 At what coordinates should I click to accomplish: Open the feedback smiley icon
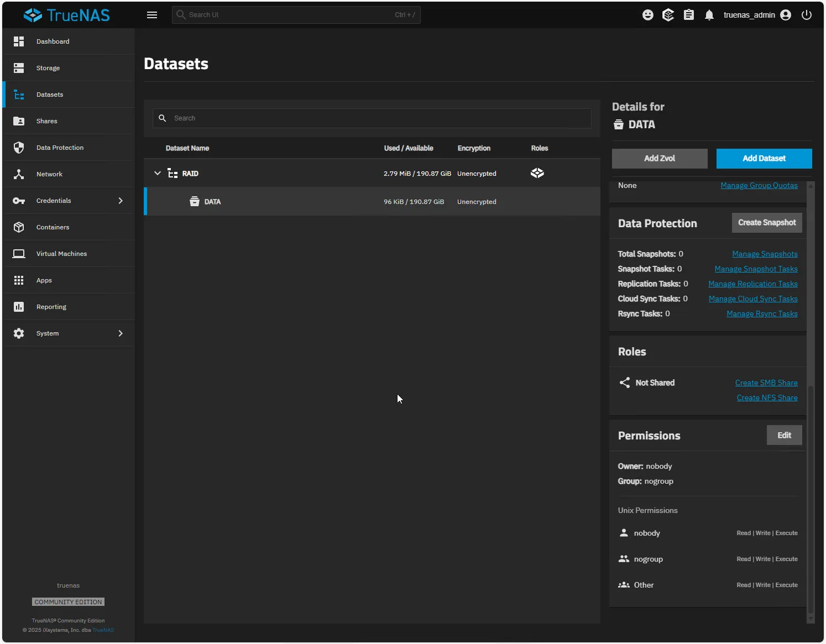[x=647, y=15]
